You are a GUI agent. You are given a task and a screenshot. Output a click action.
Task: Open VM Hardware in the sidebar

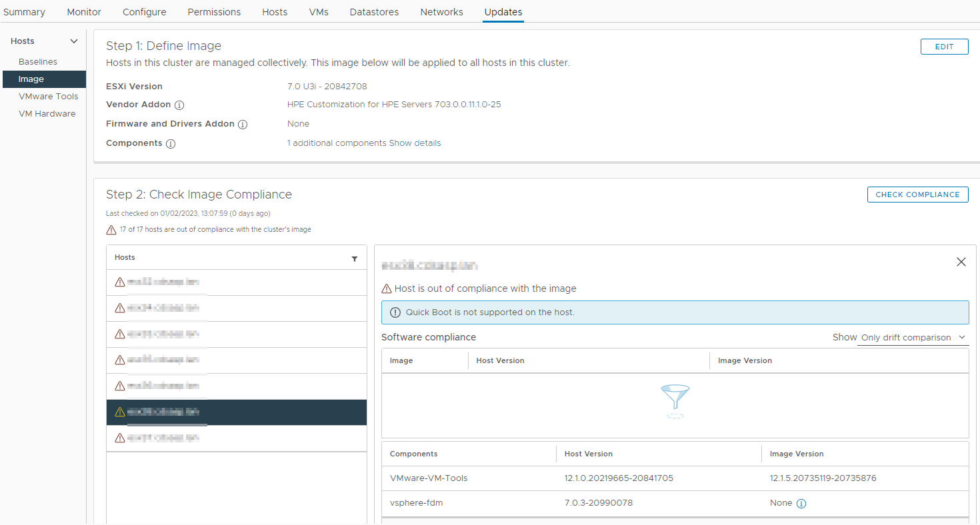click(47, 114)
